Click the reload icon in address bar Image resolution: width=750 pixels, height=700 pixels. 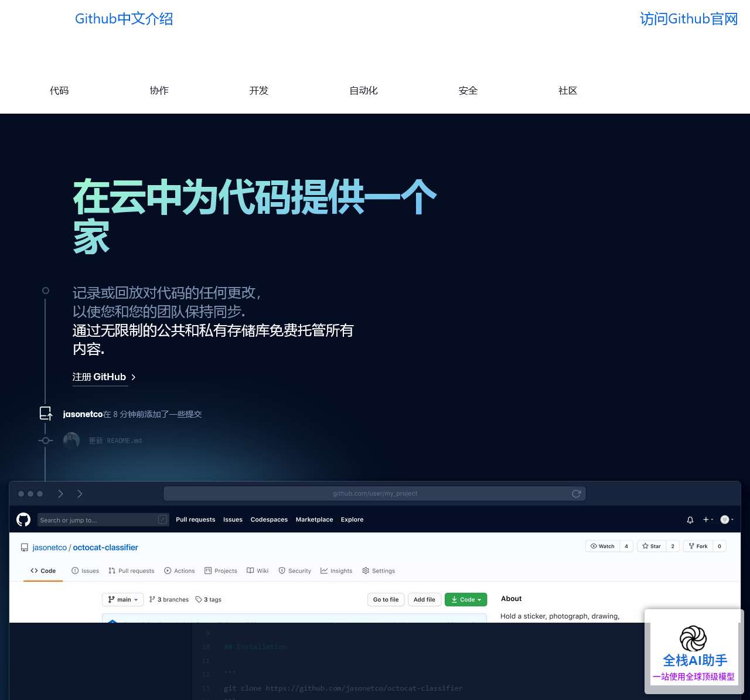[x=577, y=494]
